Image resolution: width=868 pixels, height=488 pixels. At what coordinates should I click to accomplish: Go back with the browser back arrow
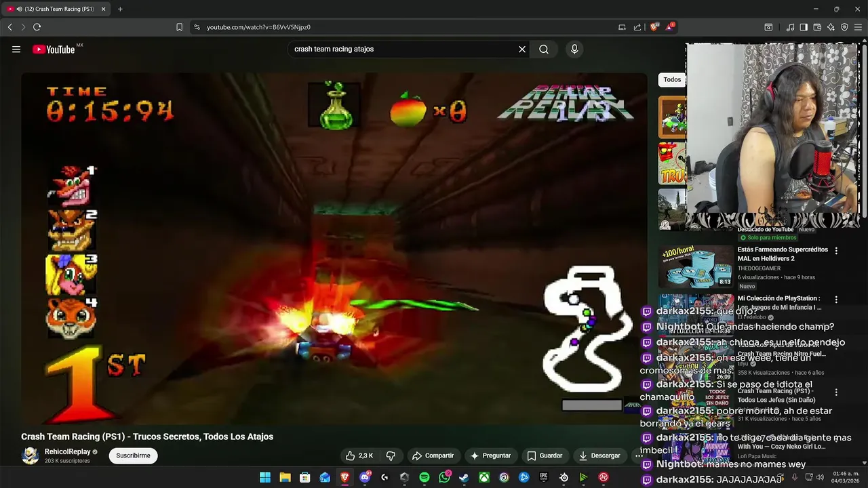click(x=9, y=27)
